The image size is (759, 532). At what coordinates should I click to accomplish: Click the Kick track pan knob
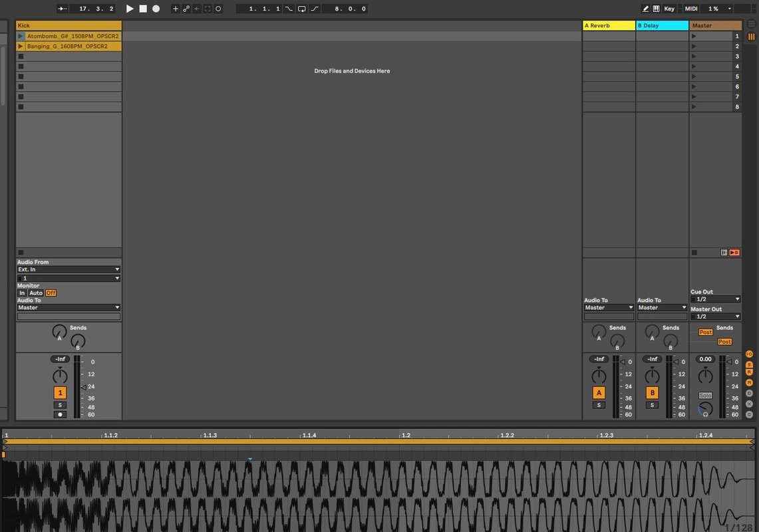(x=60, y=376)
